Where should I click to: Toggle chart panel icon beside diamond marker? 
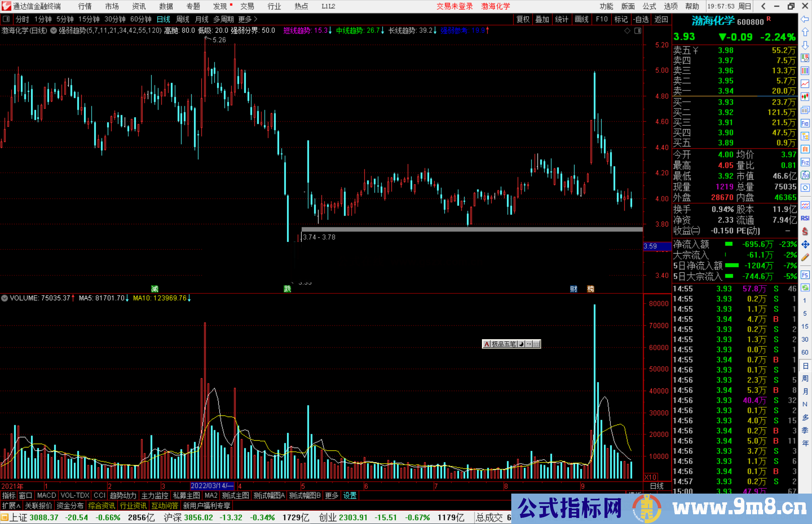pos(638,31)
